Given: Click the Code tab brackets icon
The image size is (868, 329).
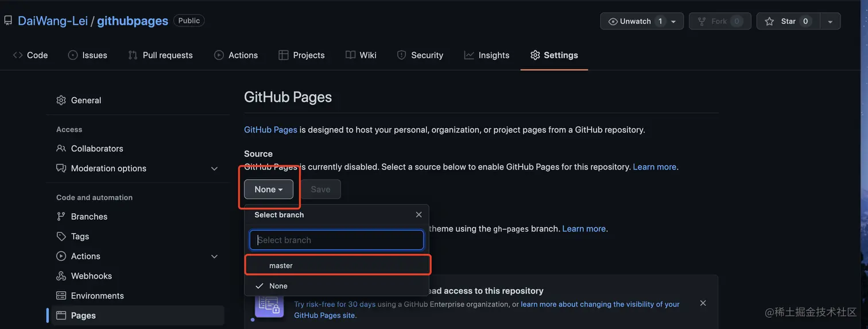Looking at the screenshot, I should point(18,55).
